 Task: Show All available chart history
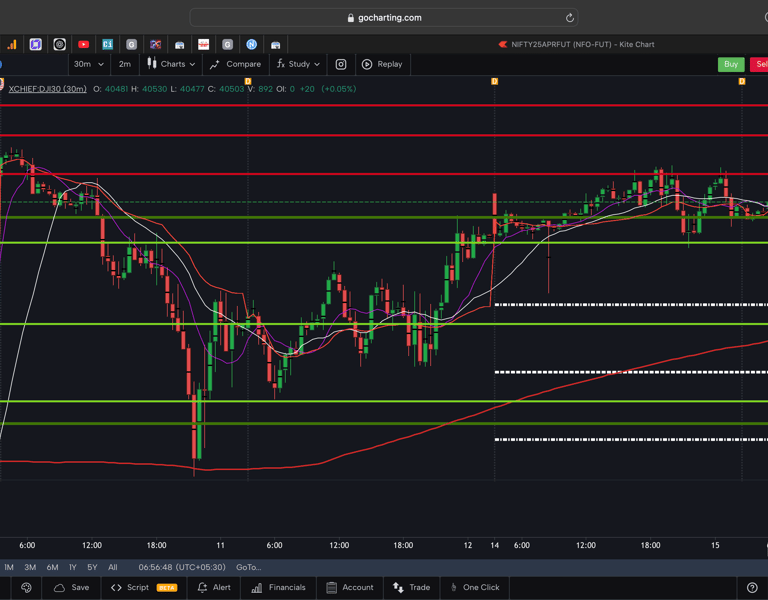(113, 567)
